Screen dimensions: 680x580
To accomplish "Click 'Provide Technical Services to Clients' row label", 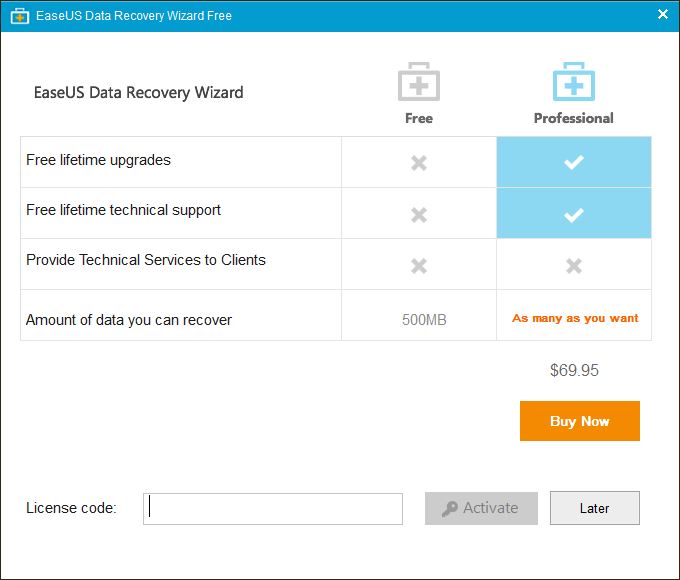I will click(x=146, y=260).
